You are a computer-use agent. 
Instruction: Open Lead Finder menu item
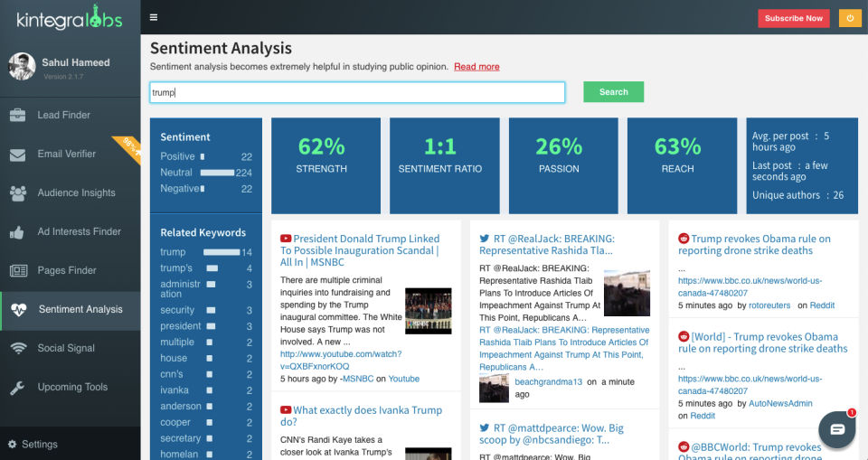70,115
